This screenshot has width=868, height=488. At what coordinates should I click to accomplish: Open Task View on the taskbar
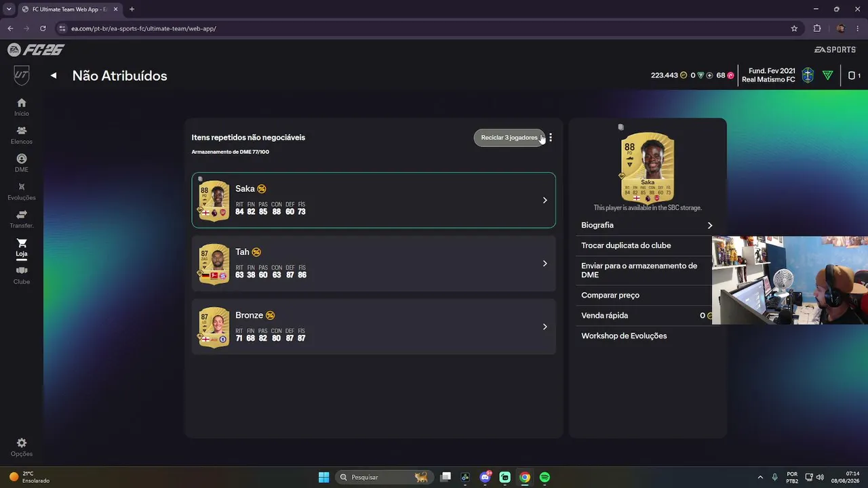(446, 477)
